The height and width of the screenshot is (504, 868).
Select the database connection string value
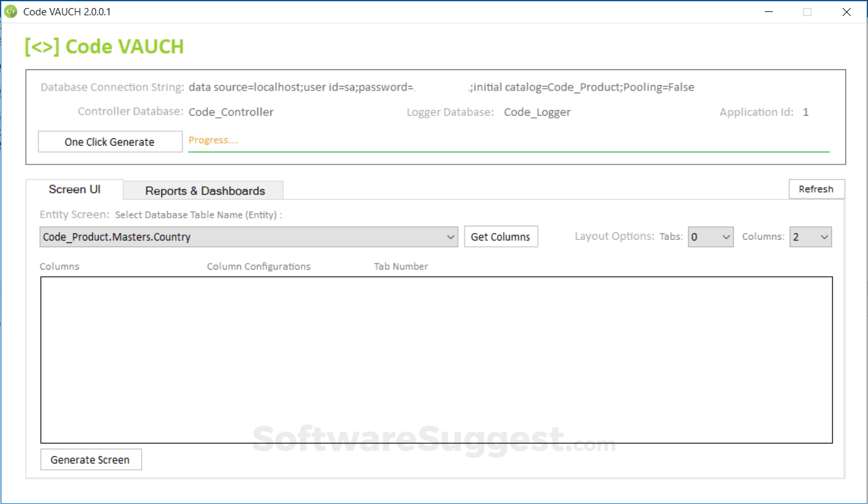(x=441, y=87)
